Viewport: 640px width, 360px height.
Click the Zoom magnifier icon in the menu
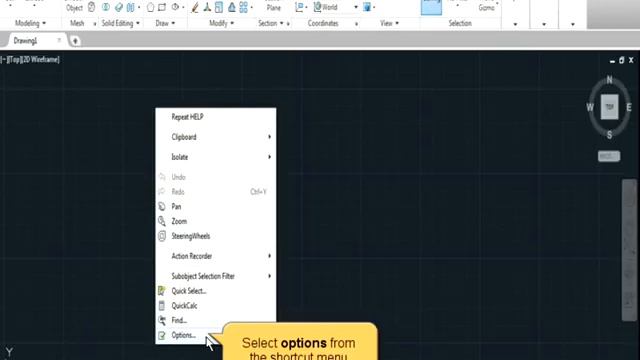(x=162, y=221)
